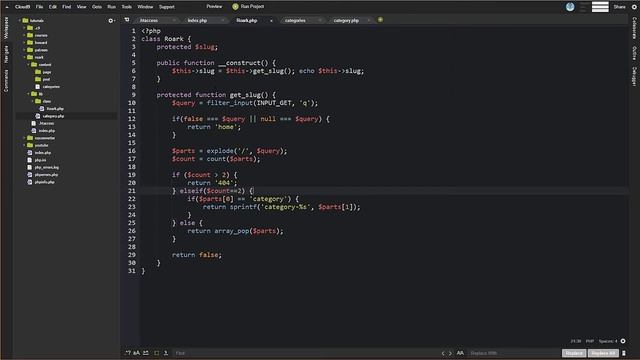Expand the youtube folder

pyautogui.click(x=24, y=145)
